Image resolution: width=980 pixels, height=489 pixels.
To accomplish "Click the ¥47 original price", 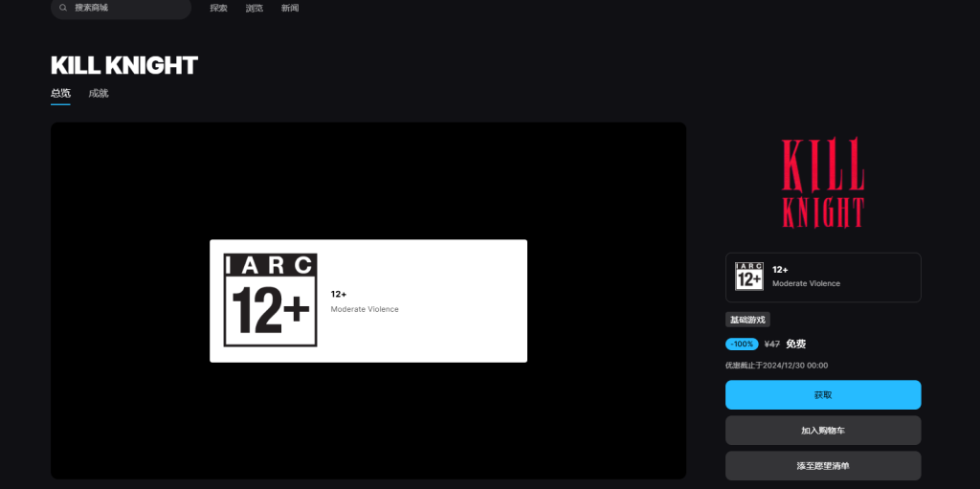I will [x=772, y=344].
